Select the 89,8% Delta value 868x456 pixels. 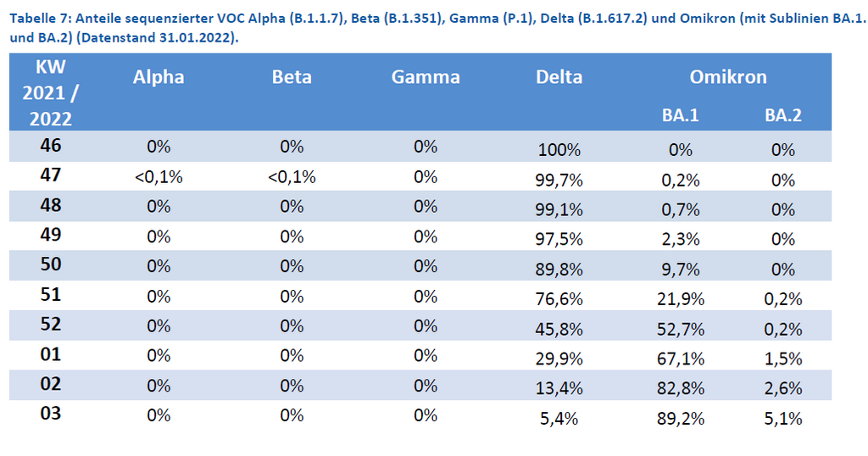pos(559,270)
